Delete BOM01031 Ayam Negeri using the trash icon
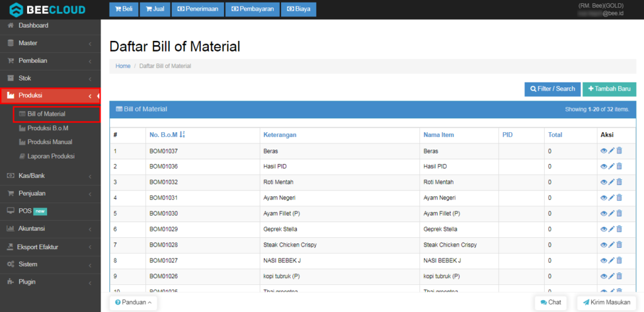 (x=619, y=198)
